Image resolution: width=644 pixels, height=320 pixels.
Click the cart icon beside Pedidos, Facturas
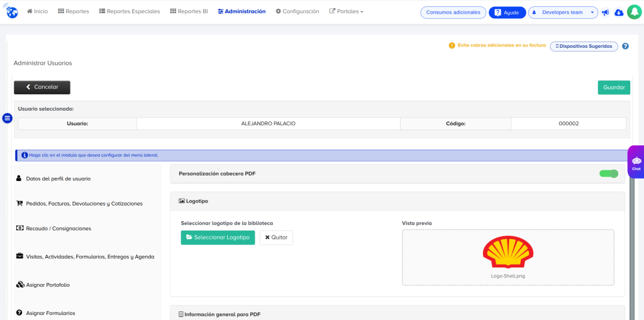coord(19,203)
